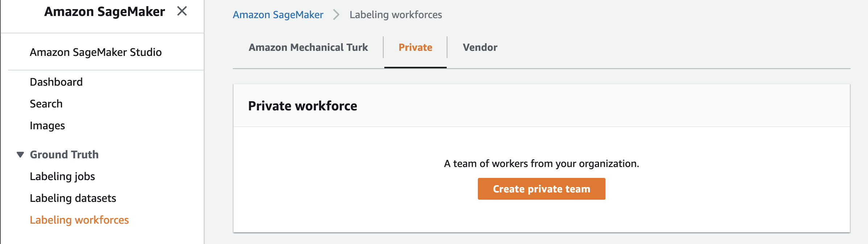Click the Amazon SageMaker breadcrumb link
This screenshot has height=244, width=868.
coord(278,15)
